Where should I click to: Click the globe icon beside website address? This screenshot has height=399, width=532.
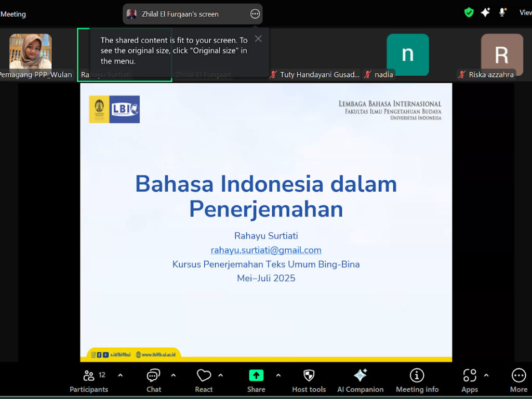138,354
